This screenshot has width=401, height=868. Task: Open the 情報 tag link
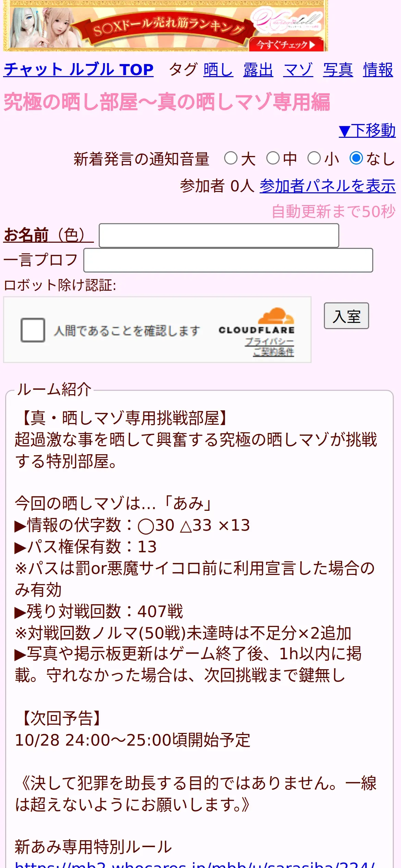(378, 70)
